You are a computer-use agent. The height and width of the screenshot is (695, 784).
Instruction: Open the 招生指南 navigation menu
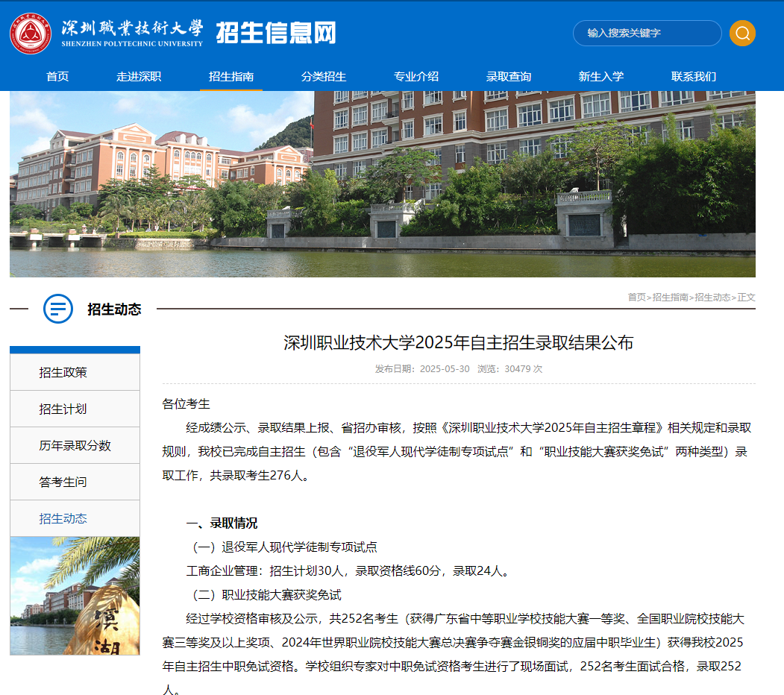click(x=231, y=76)
